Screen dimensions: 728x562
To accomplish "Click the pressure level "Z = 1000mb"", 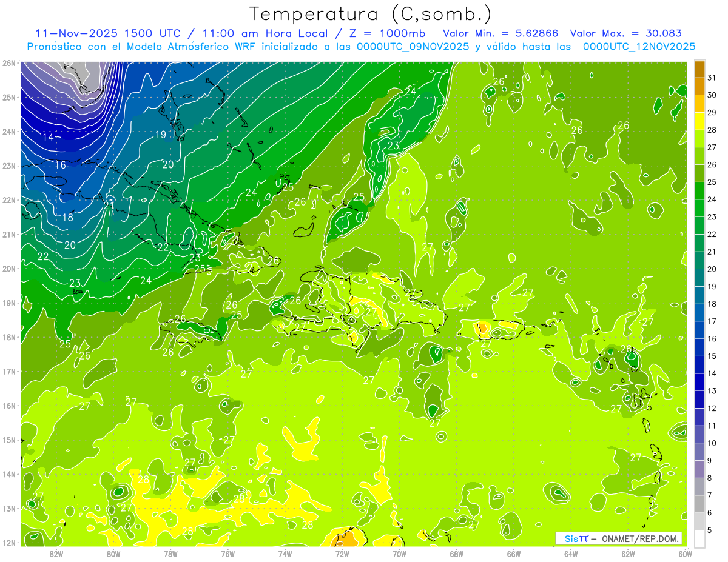I will [x=386, y=33].
